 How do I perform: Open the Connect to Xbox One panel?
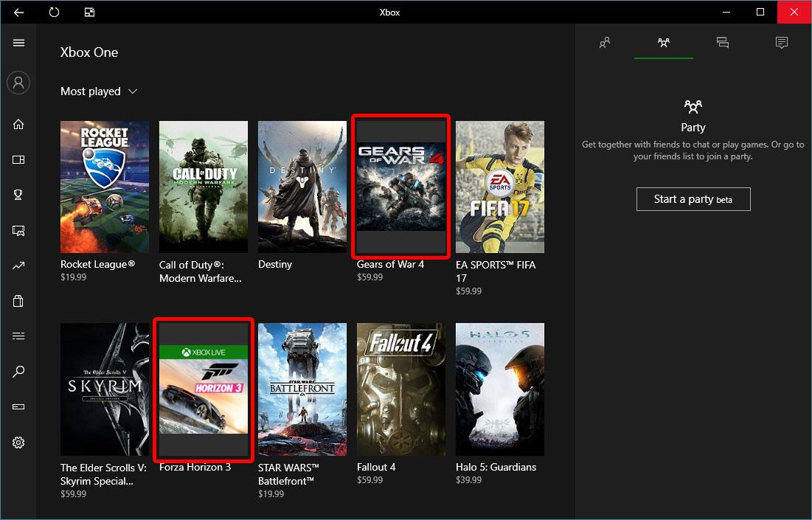click(x=18, y=406)
